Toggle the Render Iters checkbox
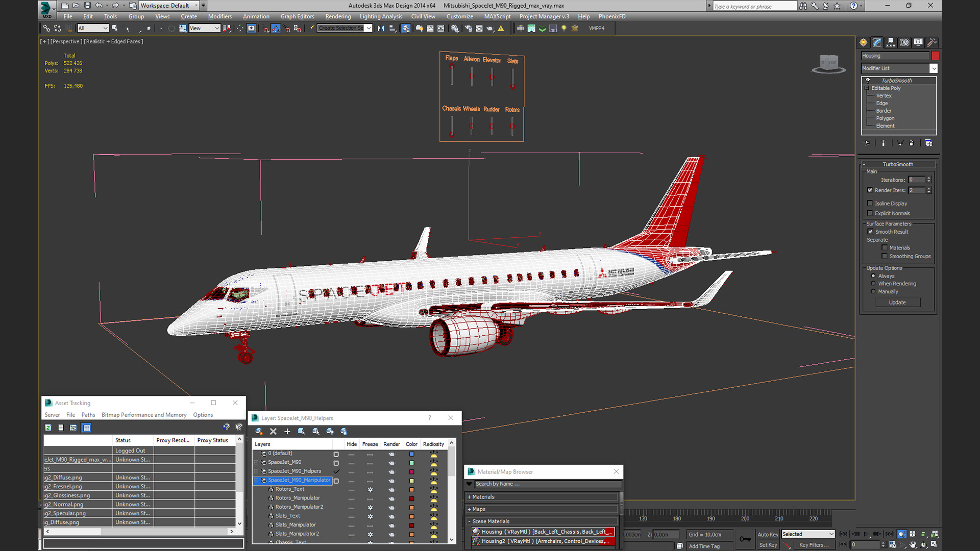Screen dimensions: 980x551 click(x=870, y=190)
